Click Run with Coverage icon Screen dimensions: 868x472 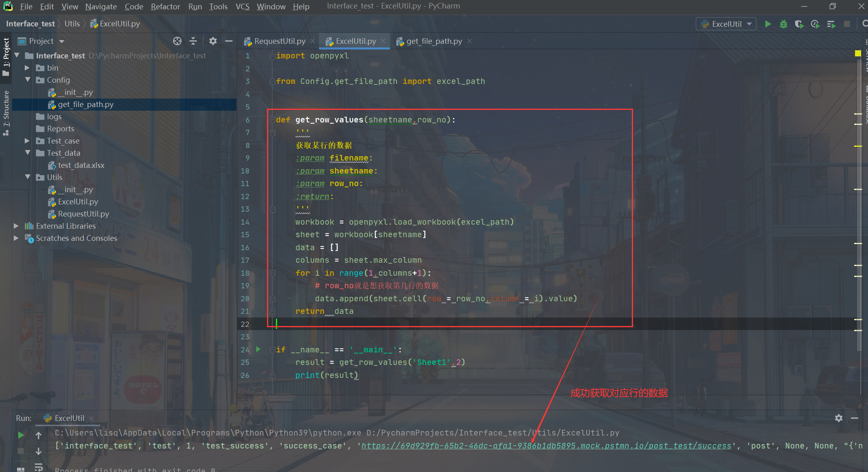799,24
